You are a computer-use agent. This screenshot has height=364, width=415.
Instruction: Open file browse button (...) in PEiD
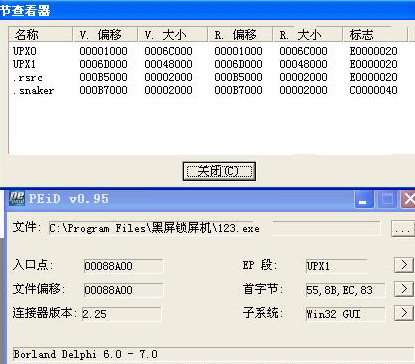(402, 229)
